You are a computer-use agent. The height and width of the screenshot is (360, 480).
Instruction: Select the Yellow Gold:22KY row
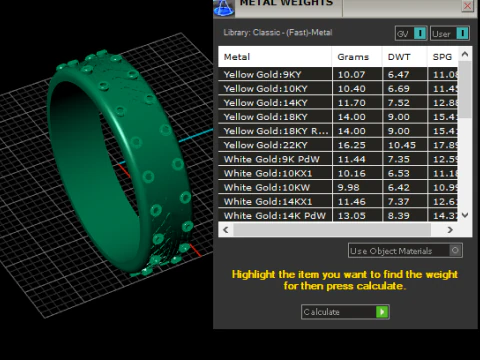(x=338, y=145)
